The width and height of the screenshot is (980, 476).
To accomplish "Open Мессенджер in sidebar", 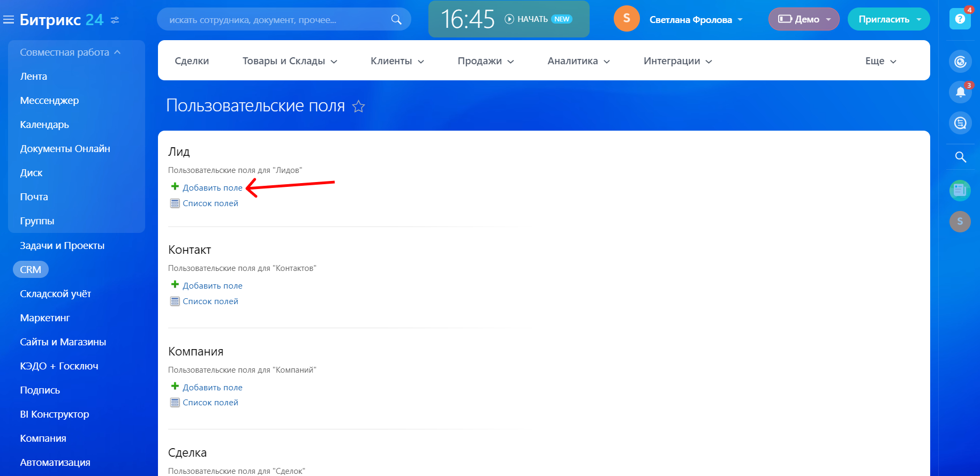I will 49,101.
